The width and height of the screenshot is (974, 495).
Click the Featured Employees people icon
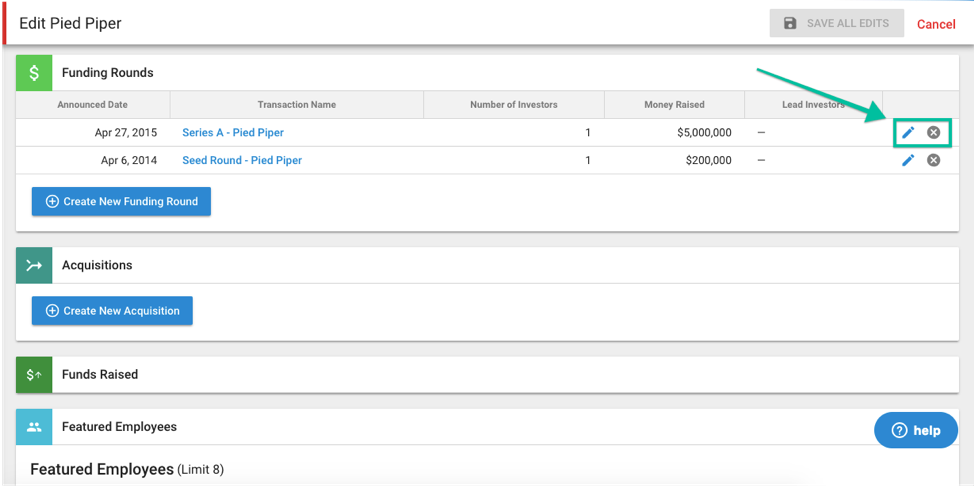34,427
